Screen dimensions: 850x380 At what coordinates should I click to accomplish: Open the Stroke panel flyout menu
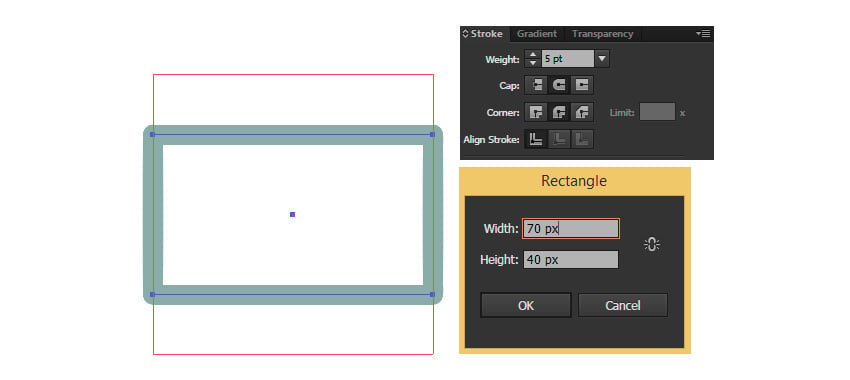point(703,34)
